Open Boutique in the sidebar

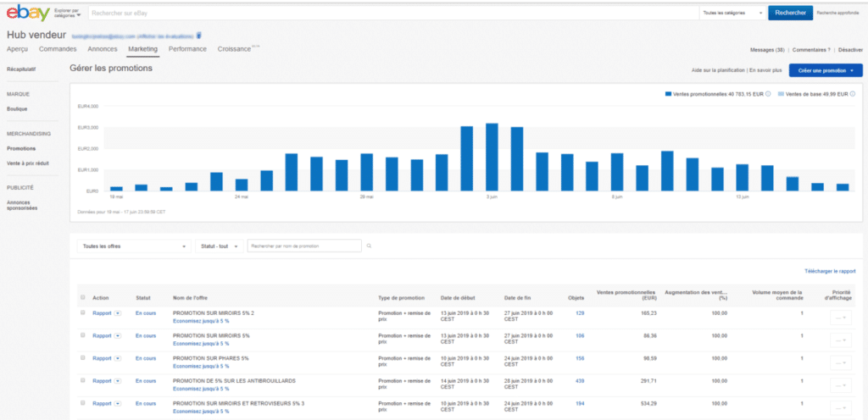[17, 109]
